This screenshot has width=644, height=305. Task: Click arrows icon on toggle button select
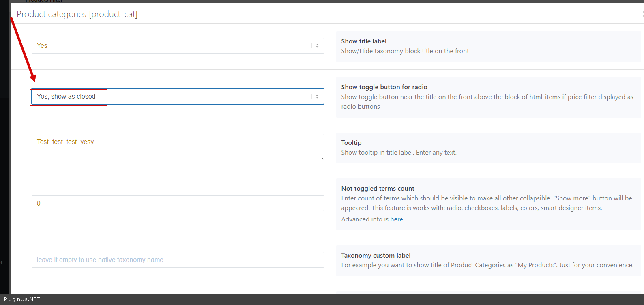tap(317, 97)
